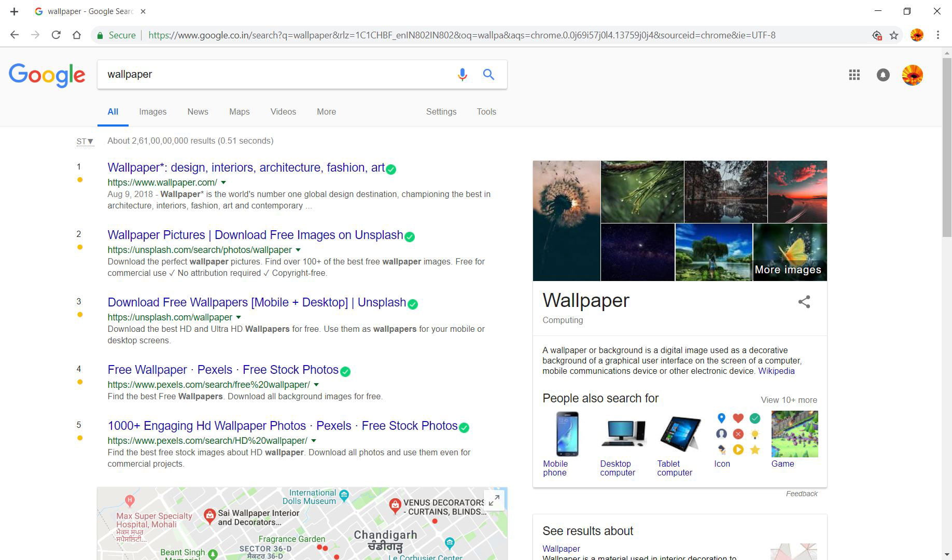
Task: Open Chrome profile avatar in toolbar
Action: pos(917,35)
